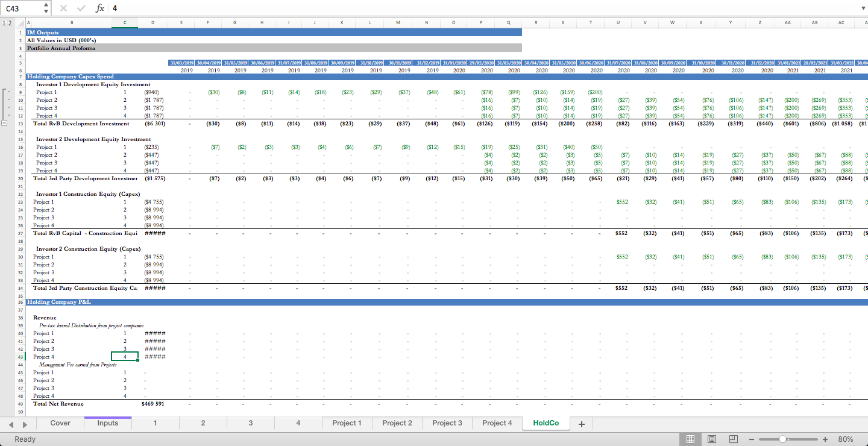Open the Project 3 sheet tab
This screenshot has height=446, width=868.
point(447,423)
